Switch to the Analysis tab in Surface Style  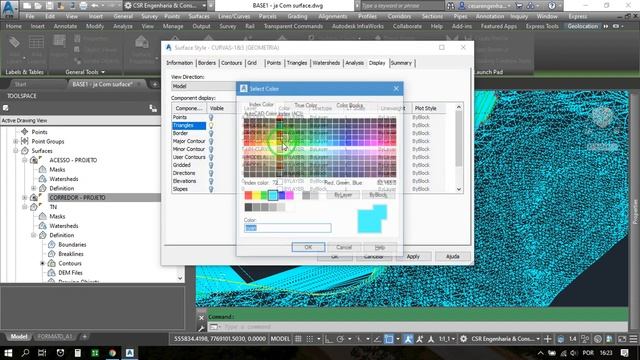(x=354, y=63)
